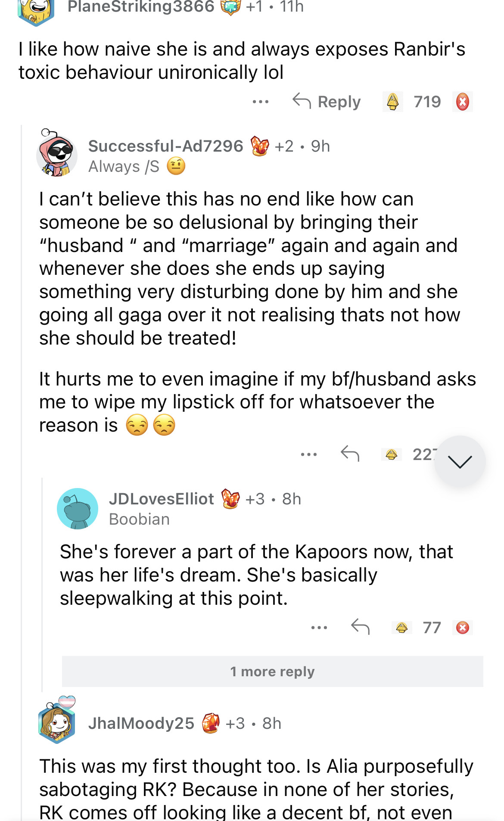The height and width of the screenshot is (821, 504).
Task: Tap the floating jump-to-next-comment chevron
Action: 460,461
